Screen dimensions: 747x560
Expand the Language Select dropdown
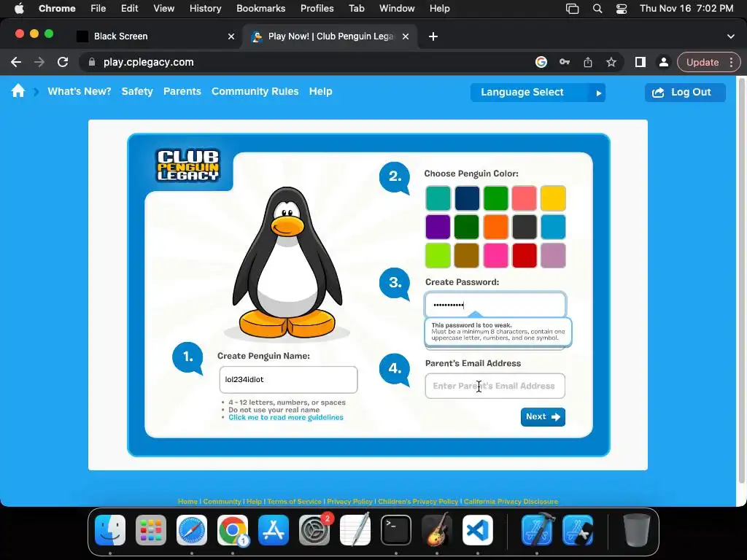tap(538, 93)
